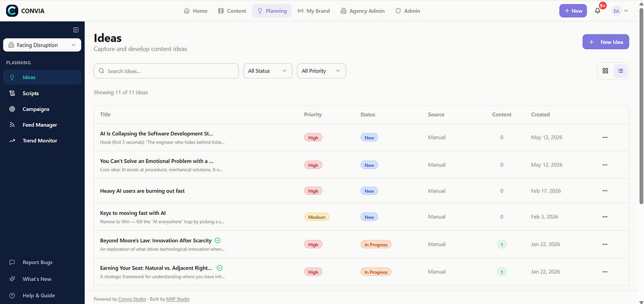Open the My Brand tab
Image resolution: width=644 pixels, height=304 pixels.
313,11
